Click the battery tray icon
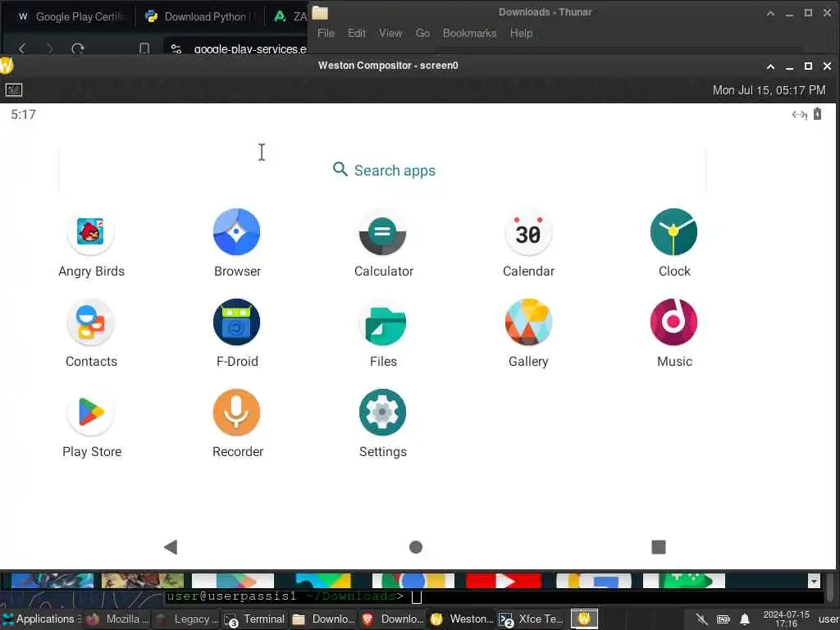Viewport: 840px width, 630px height. (x=724, y=619)
